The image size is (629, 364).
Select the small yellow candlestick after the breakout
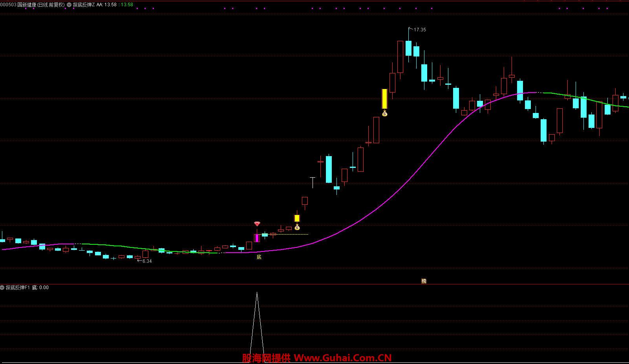(297, 218)
